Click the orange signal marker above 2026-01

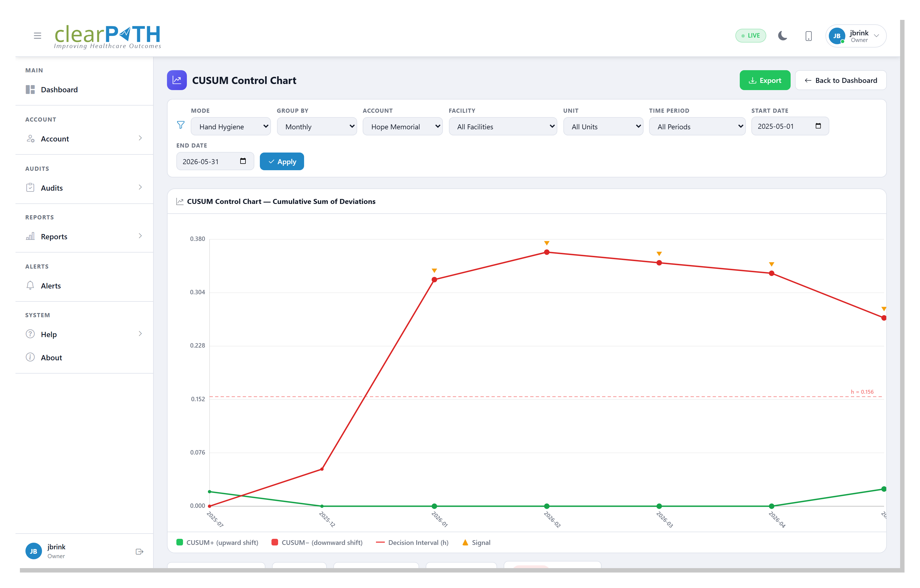point(434,271)
